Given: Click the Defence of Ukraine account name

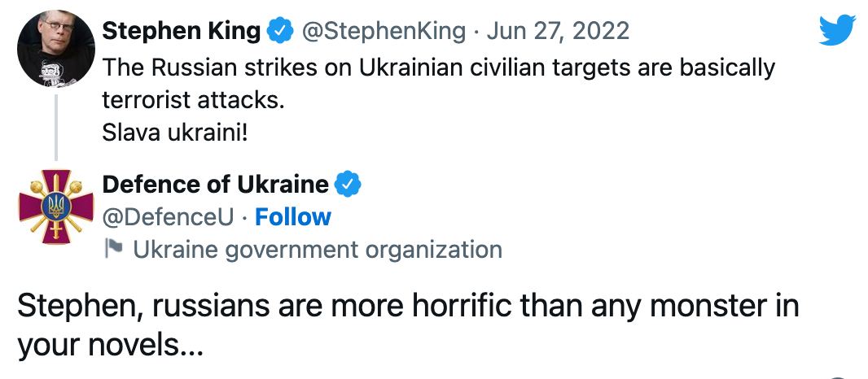Looking at the screenshot, I should pos(215,185).
